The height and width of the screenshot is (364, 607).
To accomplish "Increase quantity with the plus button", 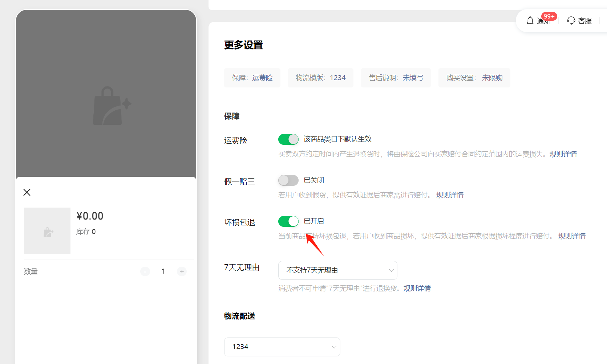I will click(x=182, y=271).
